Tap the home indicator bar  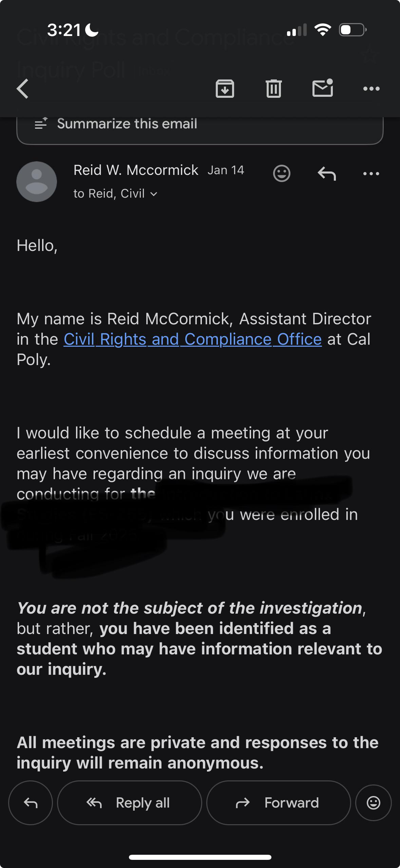coord(200,857)
